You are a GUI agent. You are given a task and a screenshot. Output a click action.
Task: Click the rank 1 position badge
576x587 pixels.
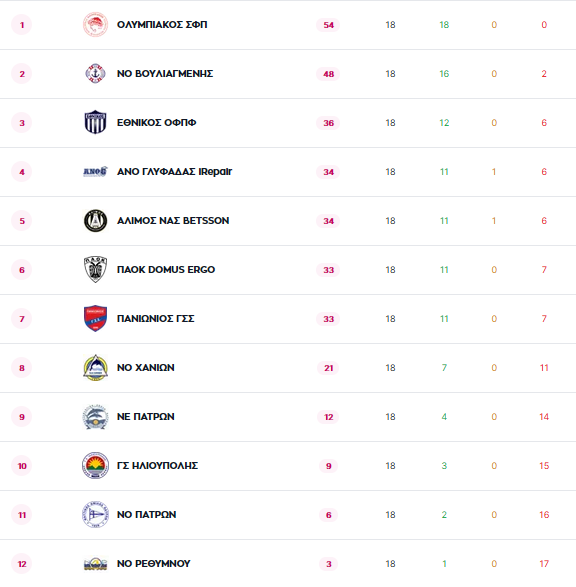click(22, 25)
